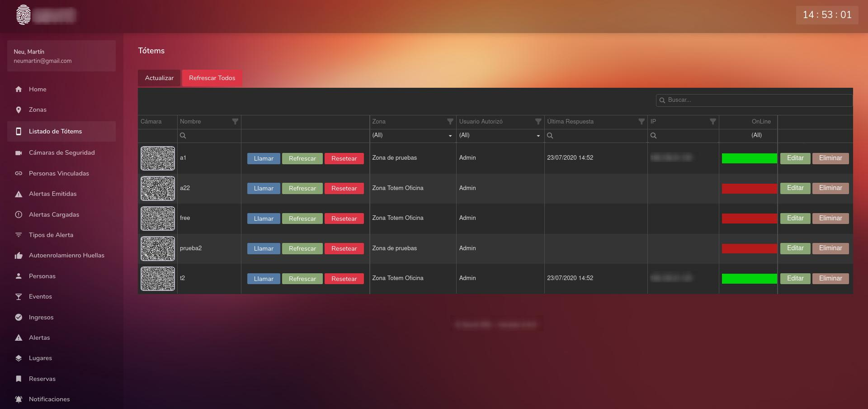Click the Personas Vinculadas link icon
This screenshot has width=868, height=409.
(x=19, y=173)
